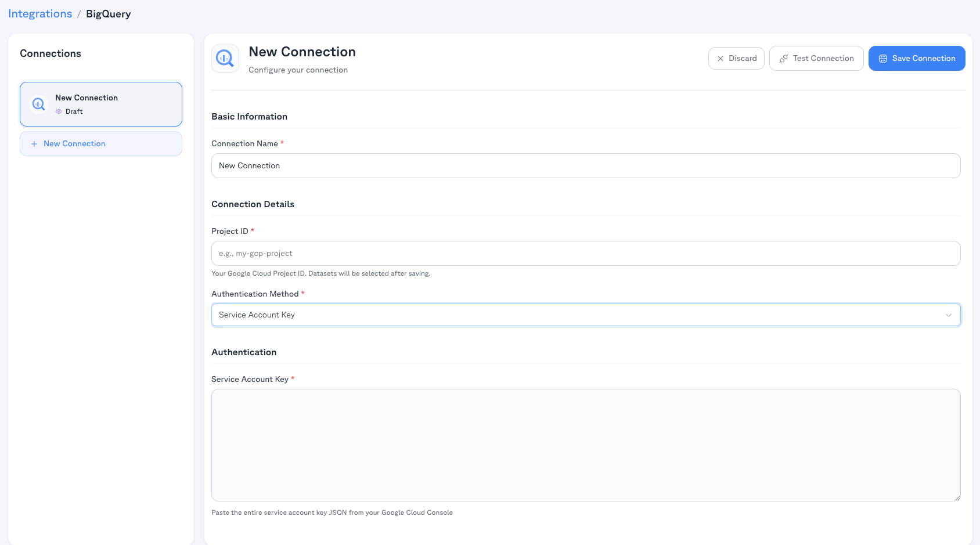Image resolution: width=980 pixels, height=545 pixels.
Task: Add a new connection from the sidebar
Action: [101, 144]
